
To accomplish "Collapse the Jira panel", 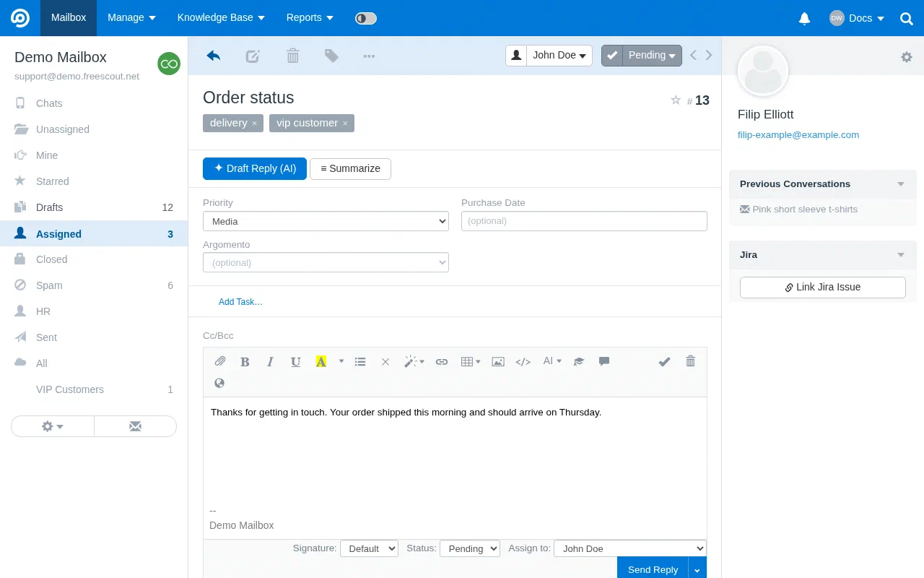I will 901,255.
